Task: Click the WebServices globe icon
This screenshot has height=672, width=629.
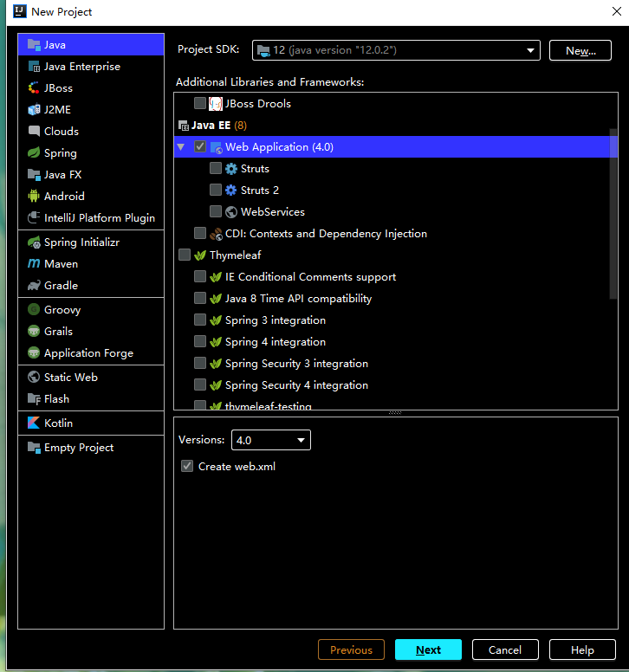Action: (x=231, y=211)
